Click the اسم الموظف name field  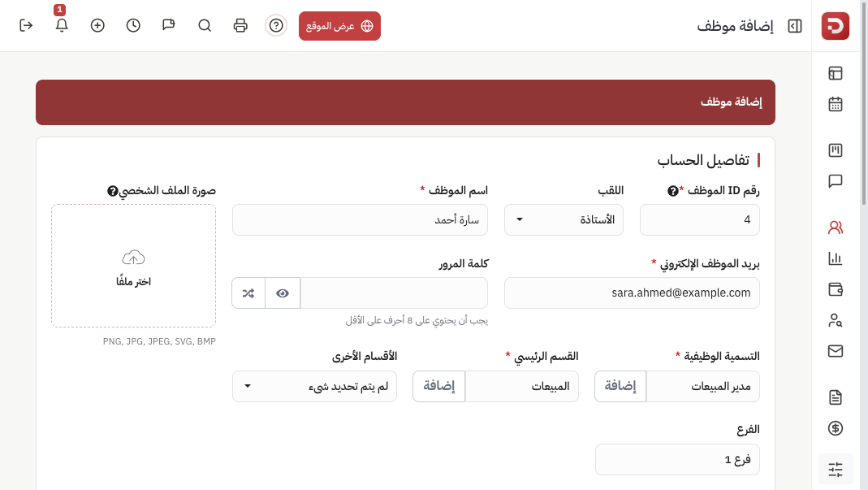point(360,220)
